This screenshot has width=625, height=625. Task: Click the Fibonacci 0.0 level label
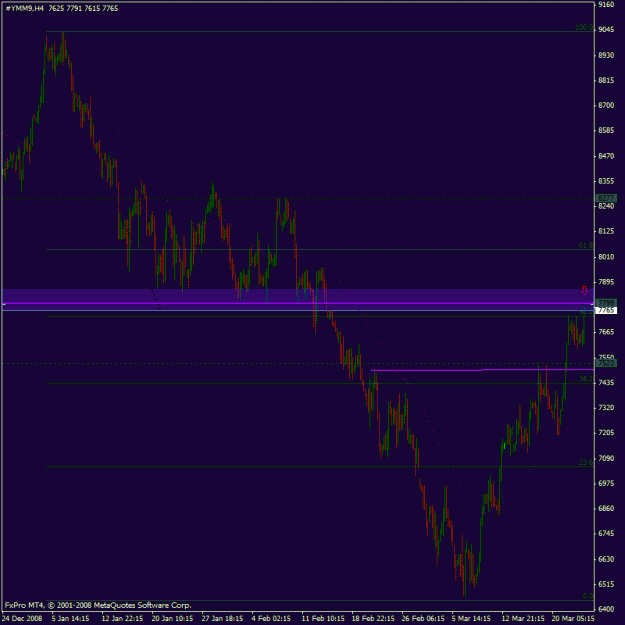click(x=588, y=596)
